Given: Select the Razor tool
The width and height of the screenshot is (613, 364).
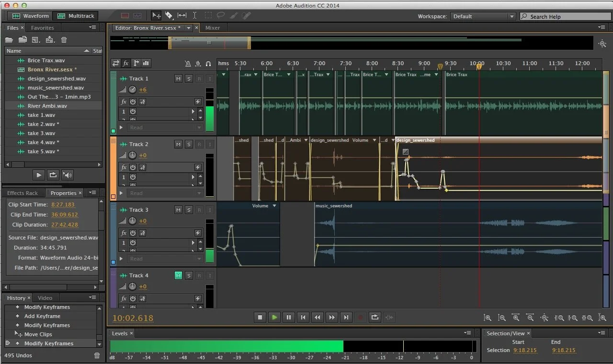Looking at the screenshot, I should coord(169,16).
